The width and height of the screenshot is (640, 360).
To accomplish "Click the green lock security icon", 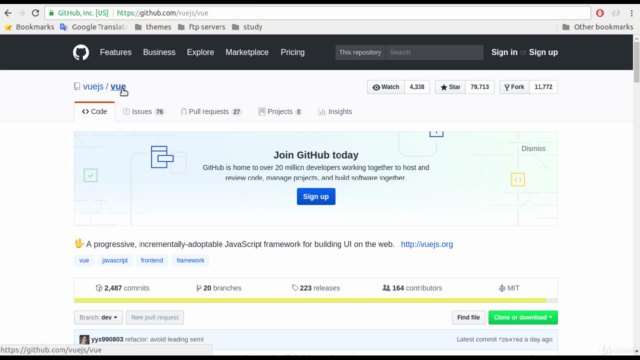I will point(51,13).
